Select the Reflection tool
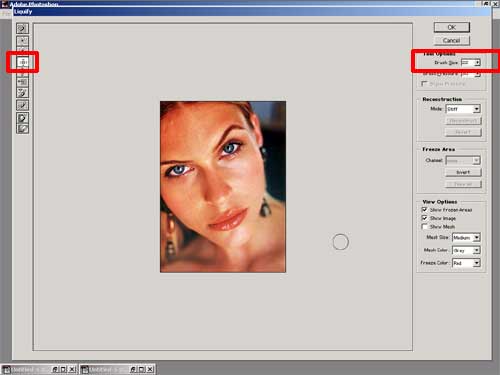Screen dimensions: 500x375 point(22,93)
